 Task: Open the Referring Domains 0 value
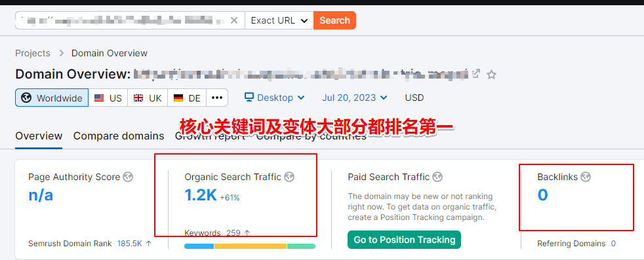pyautogui.click(x=613, y=244)
